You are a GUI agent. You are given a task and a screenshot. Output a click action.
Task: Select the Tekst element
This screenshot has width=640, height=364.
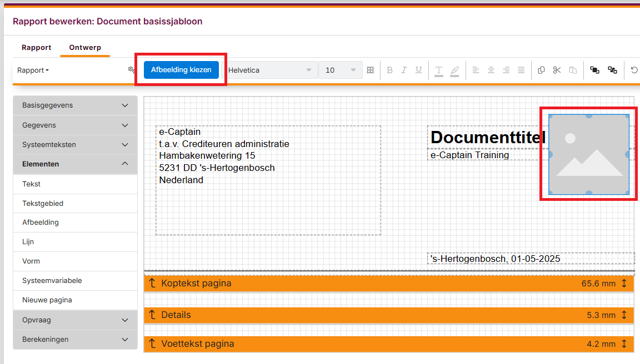click(75, 184)
